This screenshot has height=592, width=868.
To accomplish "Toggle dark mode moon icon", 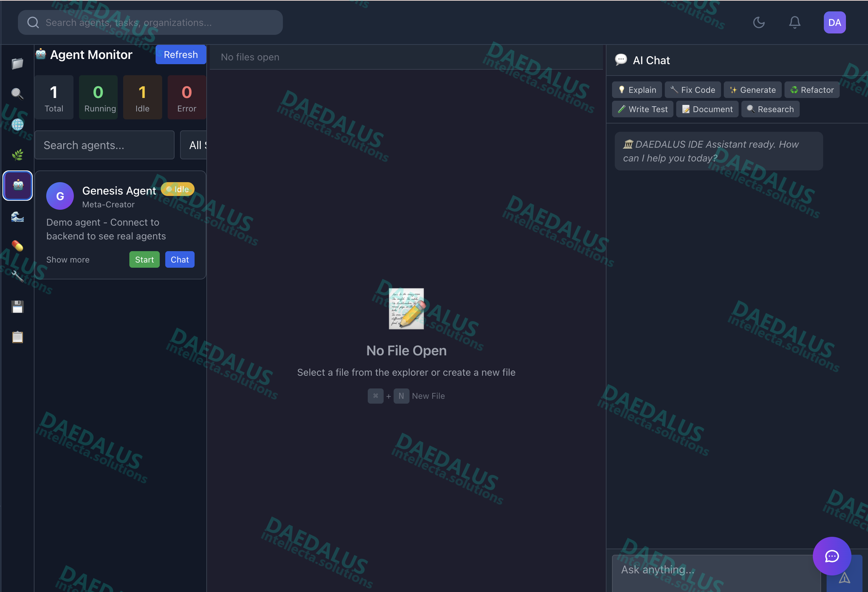I will pos(759,22).
